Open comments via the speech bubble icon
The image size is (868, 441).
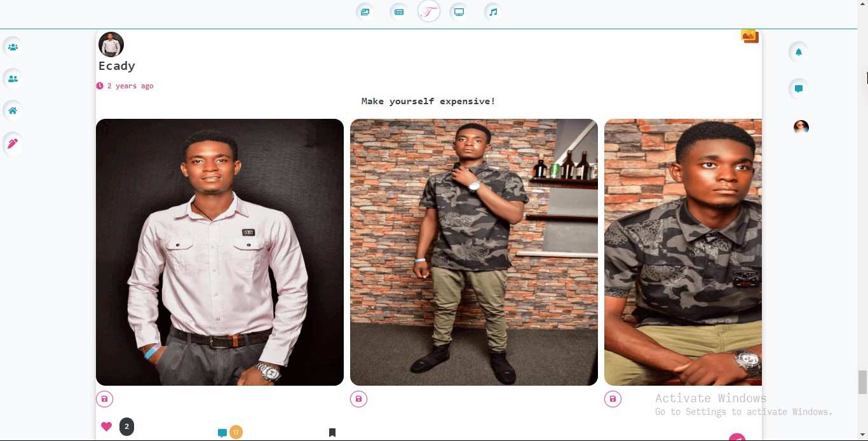click(x=222, y=433)
